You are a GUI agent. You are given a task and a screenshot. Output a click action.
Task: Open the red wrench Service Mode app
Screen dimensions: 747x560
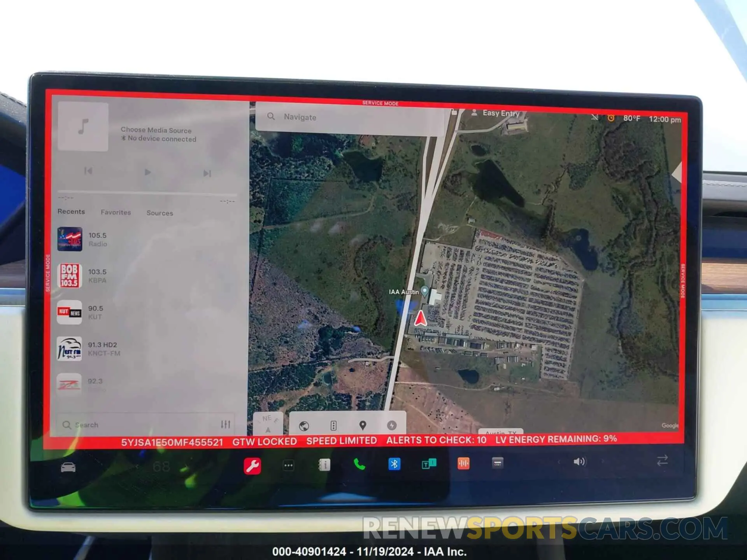pyautogui.click(x=252, y=466)
